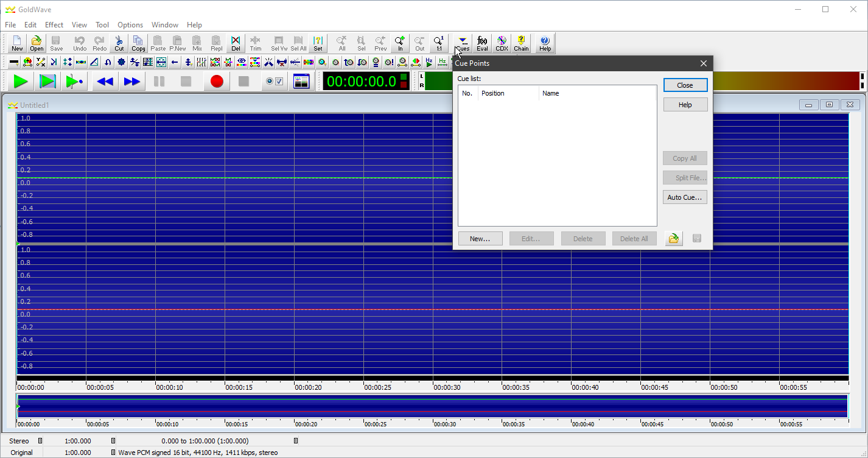The image size is (868, 458).
Task: Open the Options menu
Action: point(130,25)
